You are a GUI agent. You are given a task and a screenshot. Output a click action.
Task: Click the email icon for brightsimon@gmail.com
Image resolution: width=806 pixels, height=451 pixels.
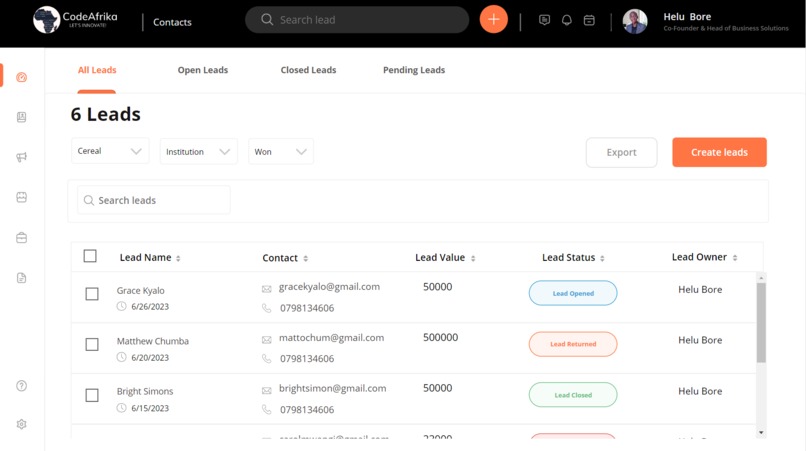(x=266, y=391)
